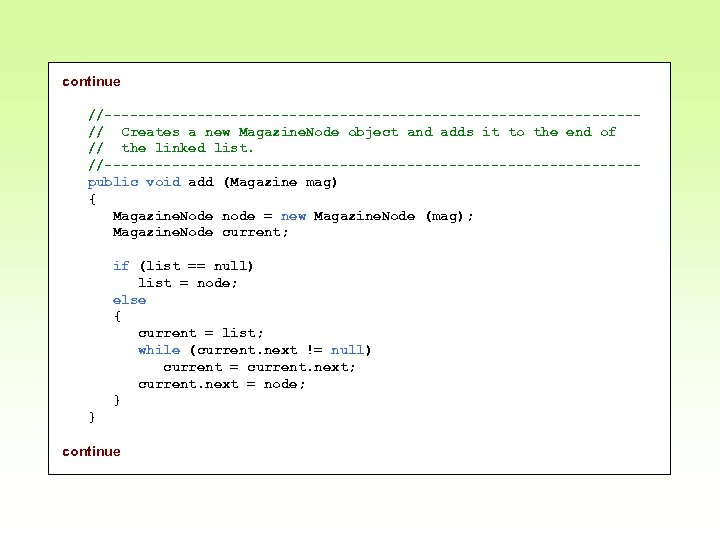Screen dimensions: 720x540
Task: Click the declaration 'MagazineNode current;'
Action: (x=200, y=232)
